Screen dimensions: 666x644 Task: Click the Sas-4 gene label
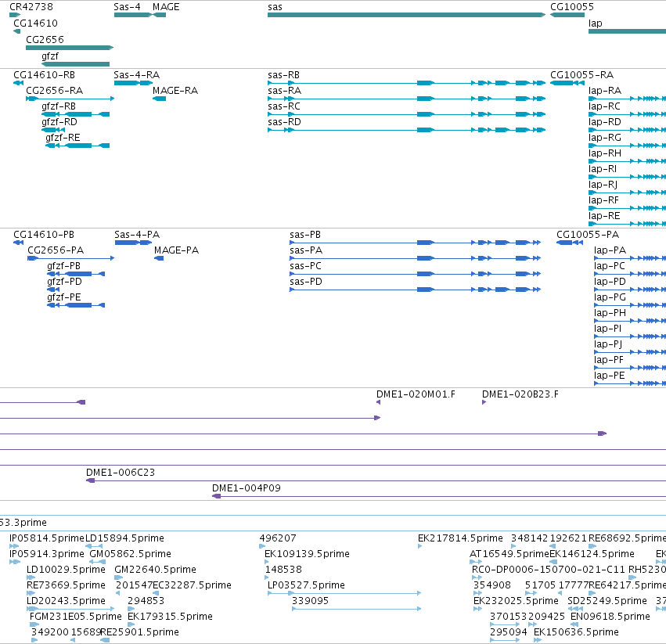pyautogui.click(x=127, y=7)
